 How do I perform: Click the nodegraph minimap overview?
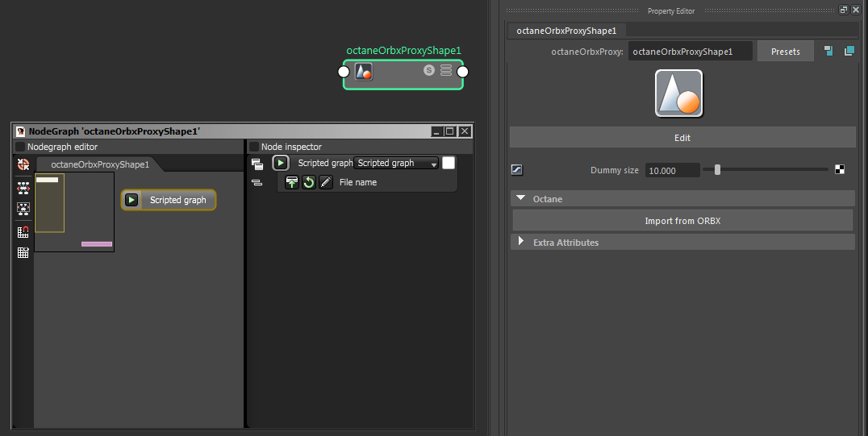coord(74,212)
